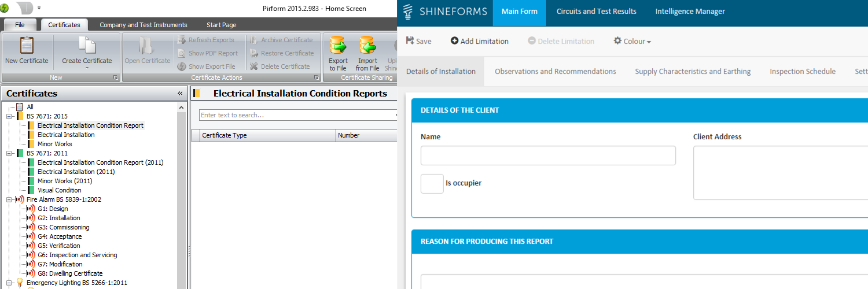
Task: Select Minor Works under BS 7671: 2015
Action: 55,144
